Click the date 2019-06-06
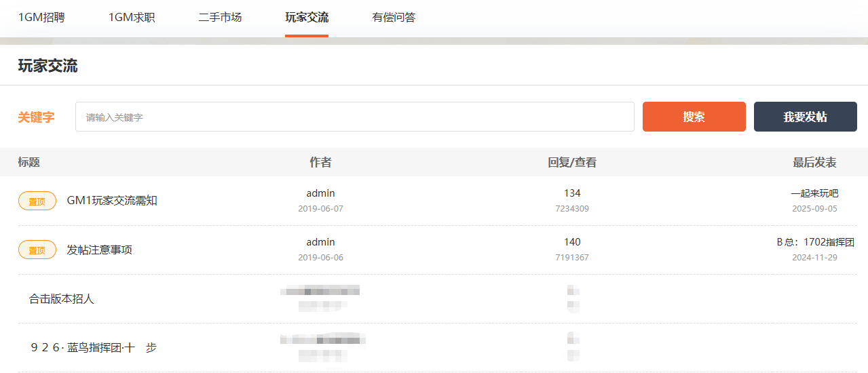The height and width of the screenshot is (373, 868). 321,258
